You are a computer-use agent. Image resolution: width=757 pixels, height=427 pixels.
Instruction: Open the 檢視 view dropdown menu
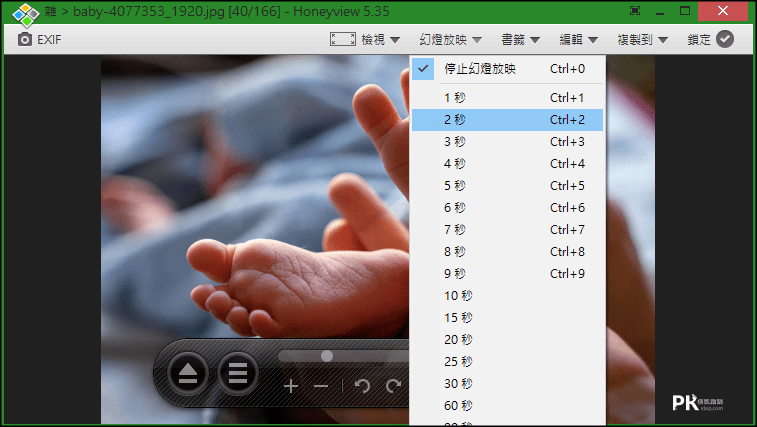tap(380, 40)
